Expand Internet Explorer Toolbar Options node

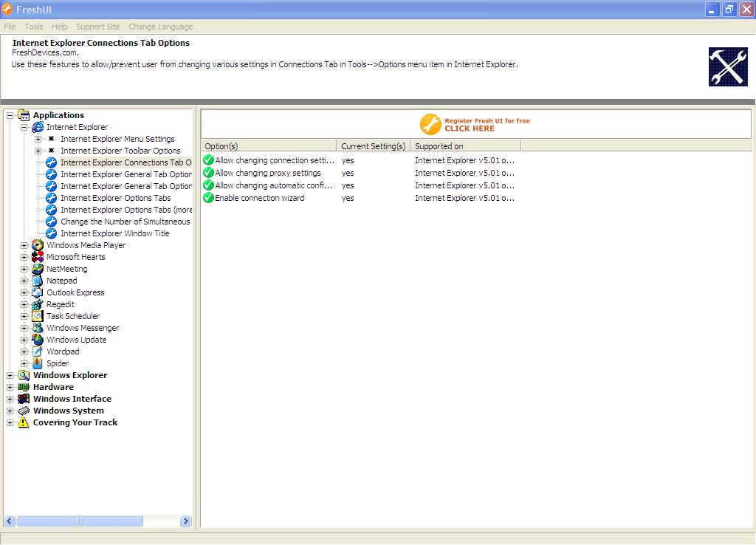38,151
